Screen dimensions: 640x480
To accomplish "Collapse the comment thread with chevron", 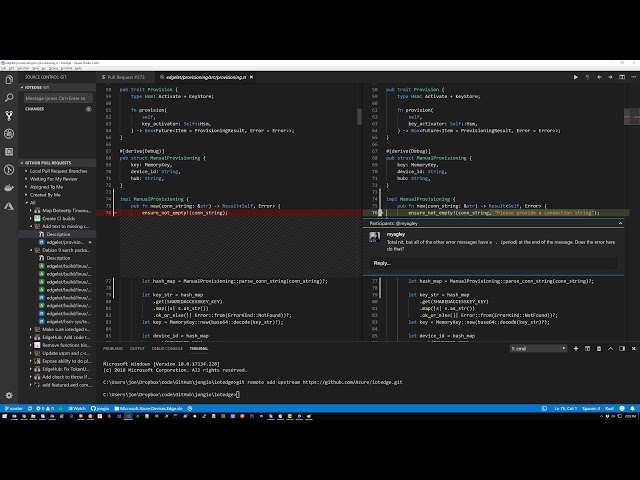I will tap(620, 223).
